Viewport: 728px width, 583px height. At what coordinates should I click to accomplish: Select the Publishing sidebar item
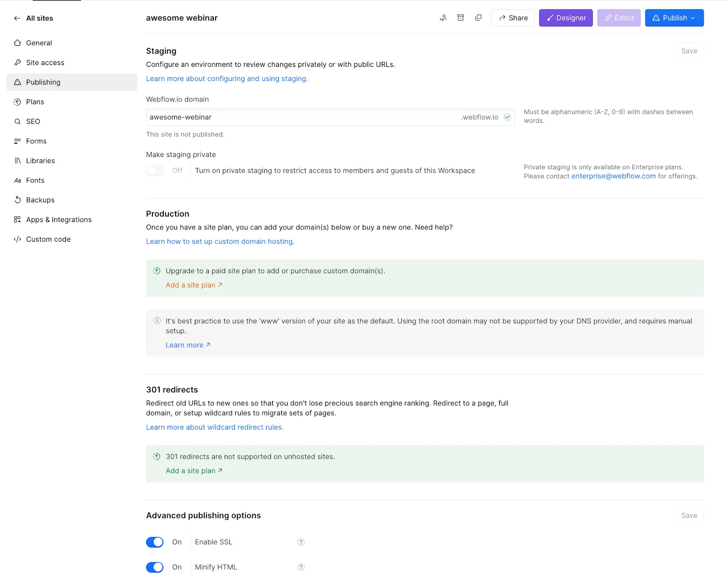point(72,82)
